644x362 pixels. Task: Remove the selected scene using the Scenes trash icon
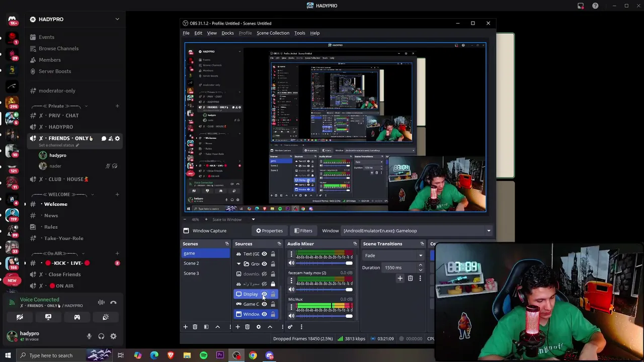(x=195, y=327)
